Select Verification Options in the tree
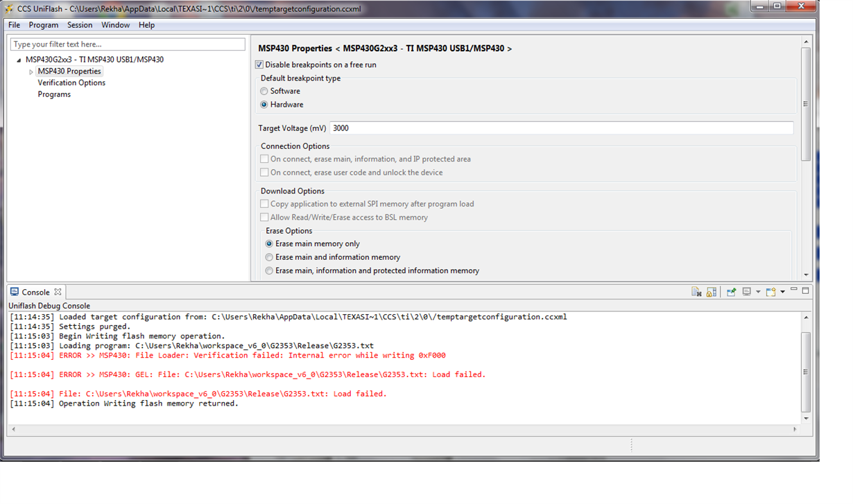The image size is (853, 504). coord(71,82)
